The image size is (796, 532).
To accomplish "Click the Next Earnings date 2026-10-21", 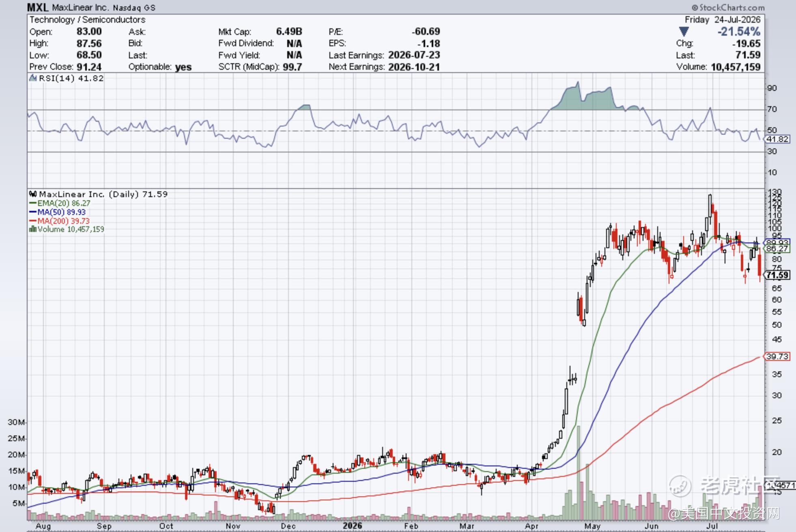I will tap(414, 67).
